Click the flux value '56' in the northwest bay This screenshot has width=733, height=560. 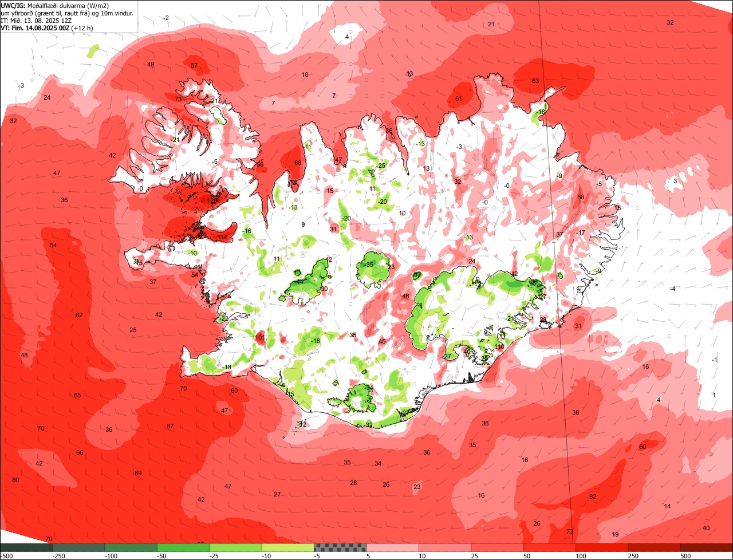tap(260, 164)
